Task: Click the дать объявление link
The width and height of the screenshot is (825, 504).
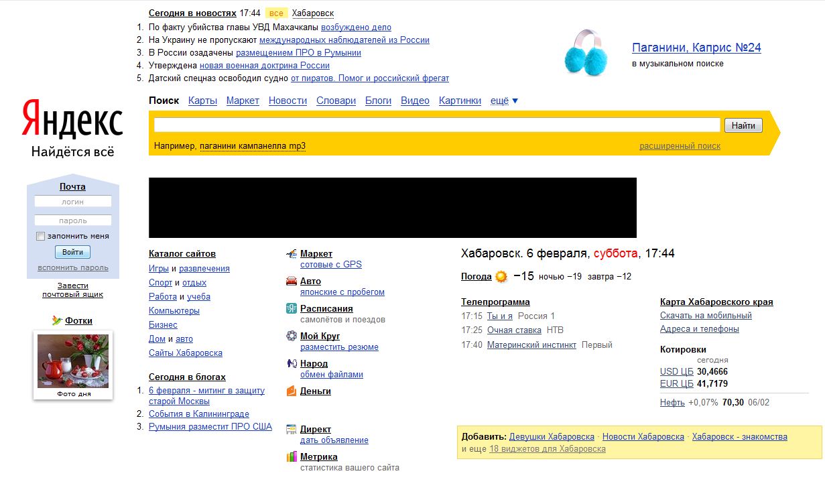Action: [334, 440]
